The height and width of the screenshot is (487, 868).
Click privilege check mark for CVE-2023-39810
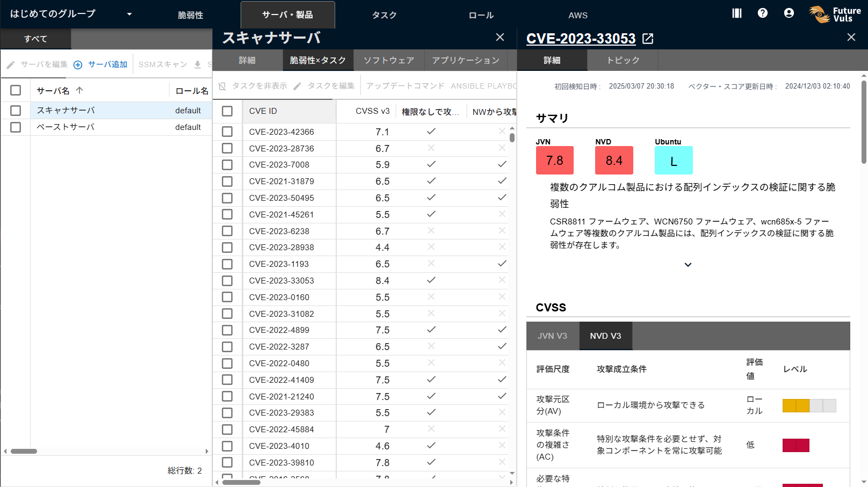pyautogui.click(x=431, y=462)
